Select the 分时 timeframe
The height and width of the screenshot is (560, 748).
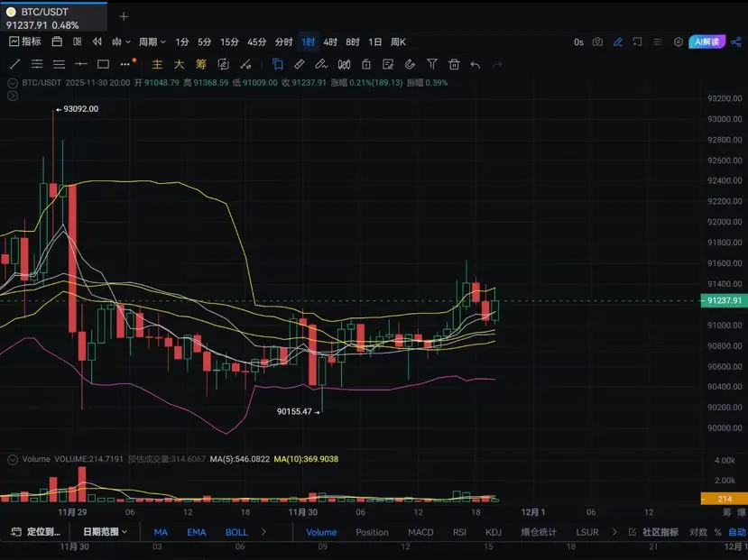[x=283, y=42]
